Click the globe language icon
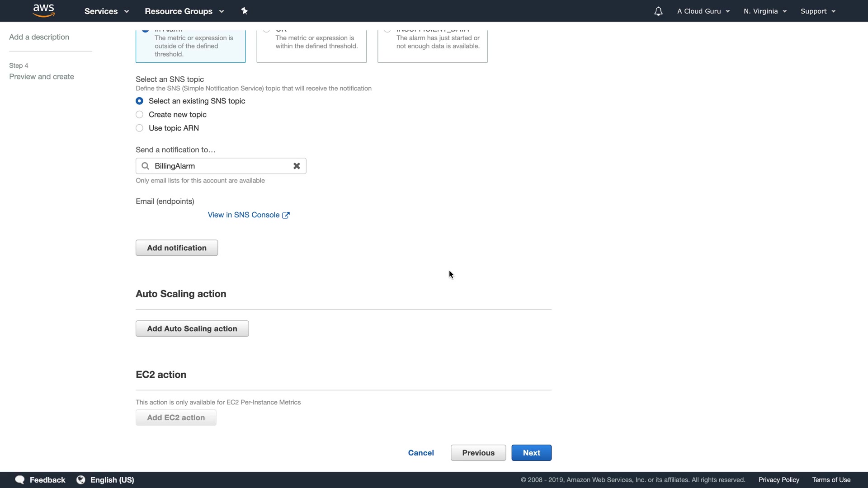Viewport: 868px width, 488px height. (x=81, y=480)
